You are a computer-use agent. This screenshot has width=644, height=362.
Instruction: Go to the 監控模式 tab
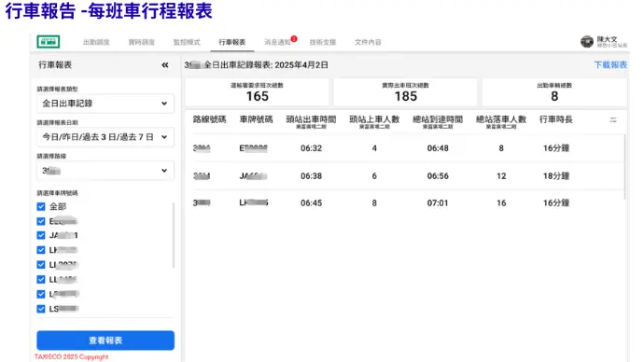(x=187, y=42)
